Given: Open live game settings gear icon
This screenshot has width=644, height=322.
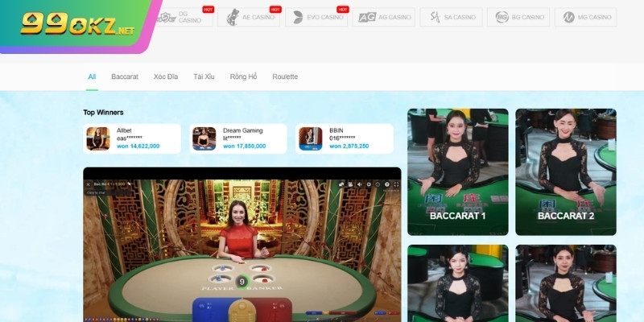Looking at the screenshot, I should pyautogui.click(x=369, y=184).
